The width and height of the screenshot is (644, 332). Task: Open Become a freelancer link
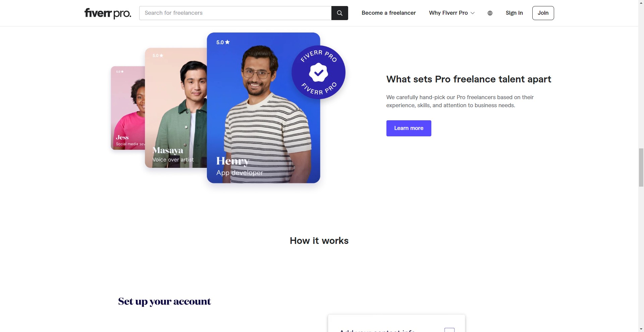388,13
